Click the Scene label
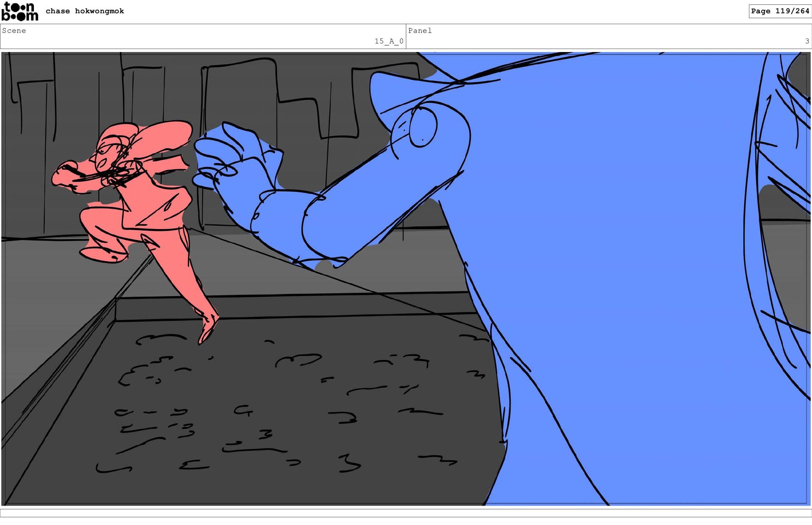Screen dimensions: 812x525 point(14,30)
